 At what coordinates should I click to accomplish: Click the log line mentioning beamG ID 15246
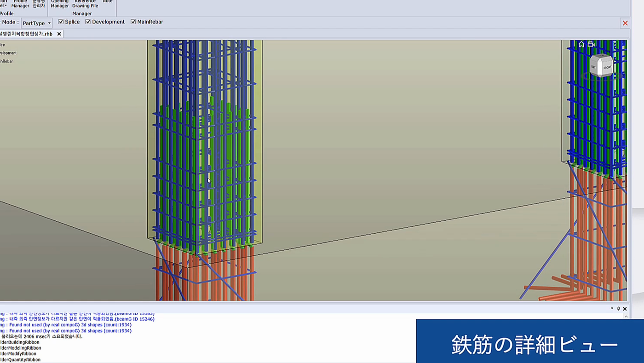77,319
